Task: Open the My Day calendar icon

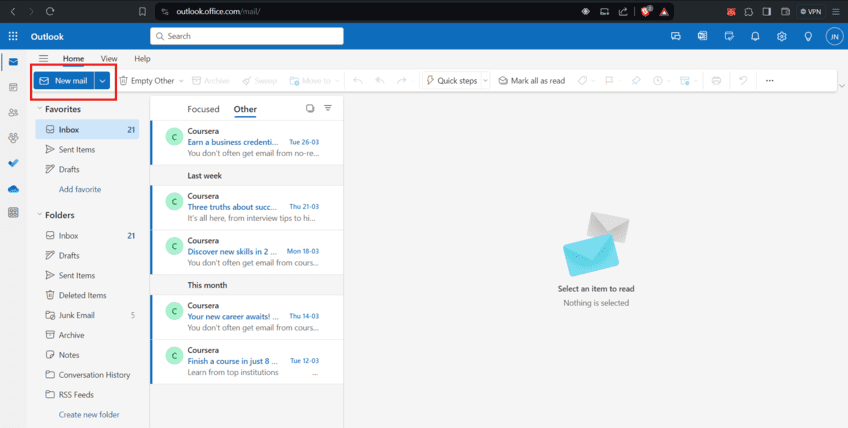Action: (729, 36)
